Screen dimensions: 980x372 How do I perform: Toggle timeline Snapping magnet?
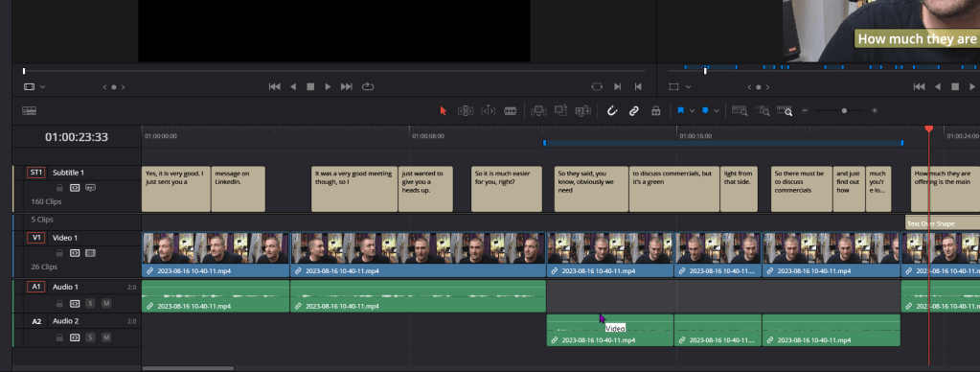point(612,110)
